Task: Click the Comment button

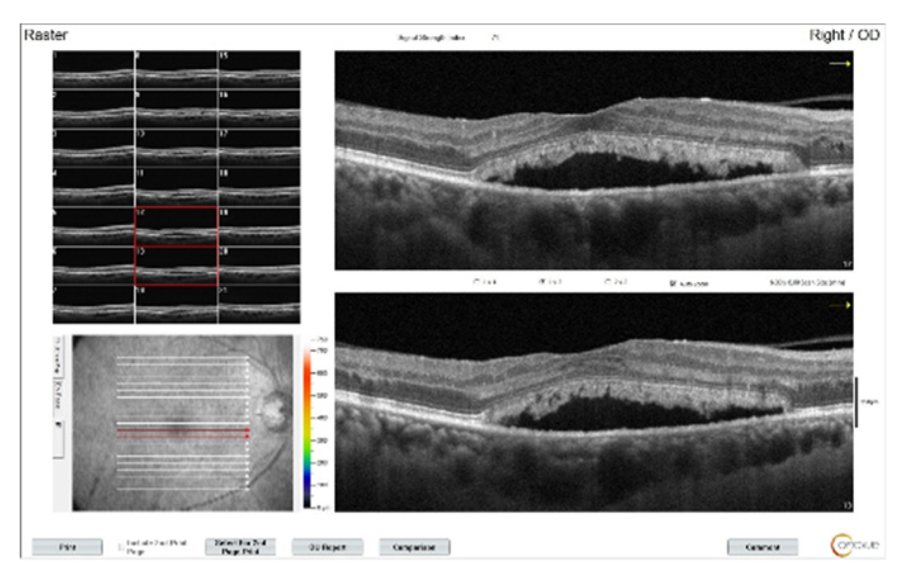Action: point(762,547)
